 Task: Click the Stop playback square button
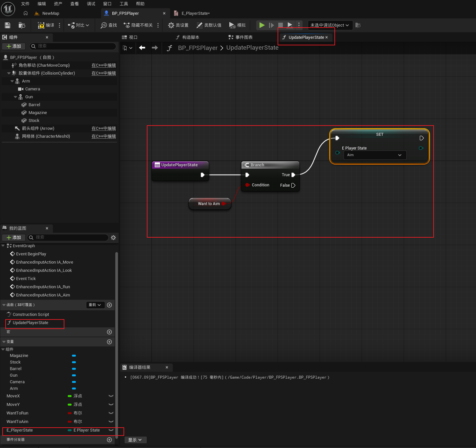(x=281, y=25)
